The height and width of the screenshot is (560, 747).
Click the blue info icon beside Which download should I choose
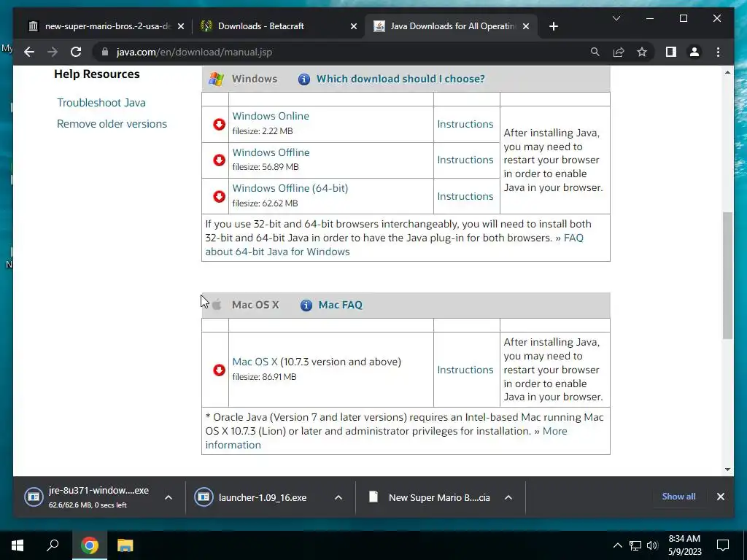click(x=304, y=79)
